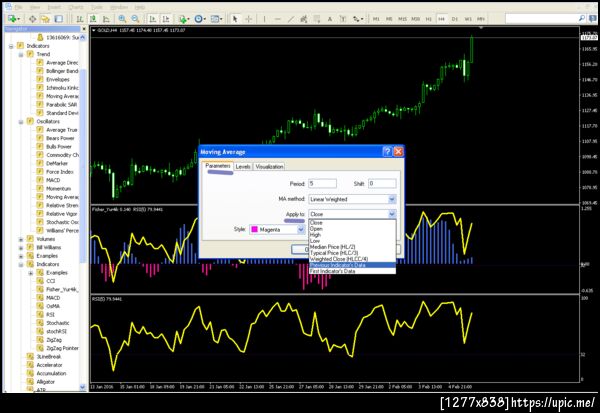The image size is (600, 413).
Task: Click the toolbar search input box
Action: 541,18
